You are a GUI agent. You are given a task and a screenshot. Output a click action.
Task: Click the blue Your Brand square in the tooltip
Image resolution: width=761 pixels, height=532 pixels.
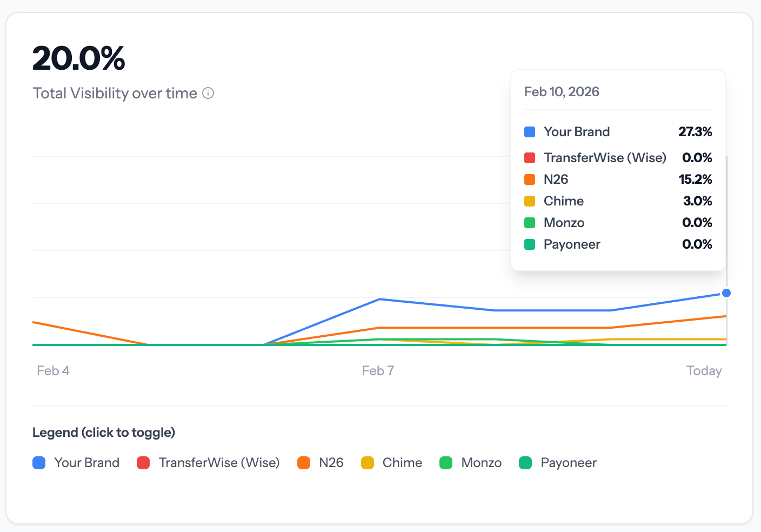tap(530, 132)
